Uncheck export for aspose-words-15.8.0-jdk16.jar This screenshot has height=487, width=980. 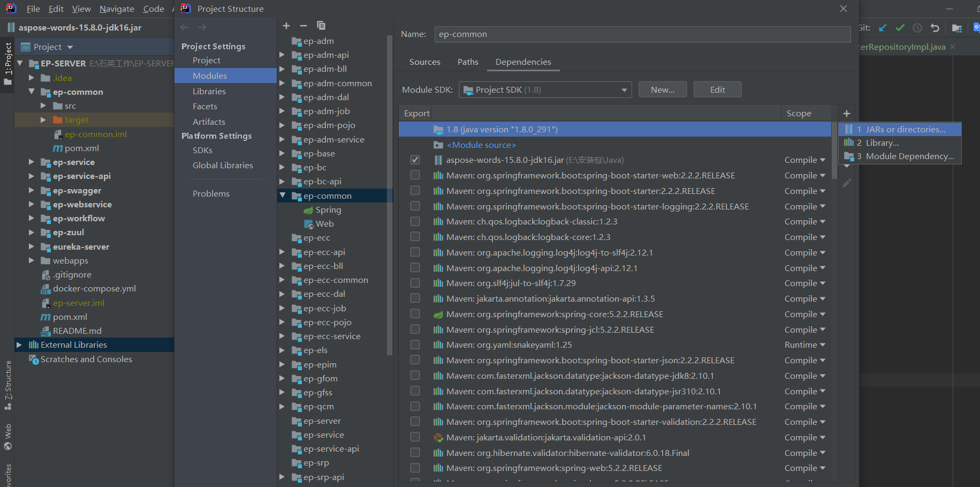pos(415,160)
